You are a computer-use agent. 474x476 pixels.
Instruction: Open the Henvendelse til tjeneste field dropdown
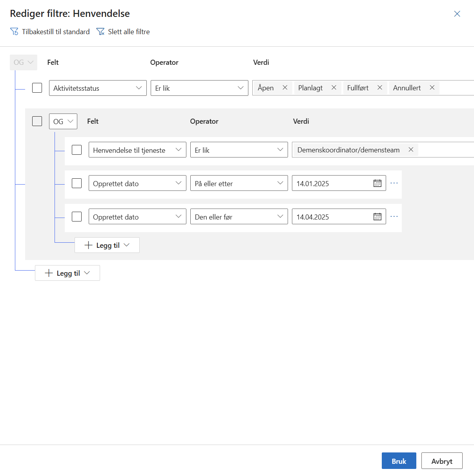(x=137, y=150)
